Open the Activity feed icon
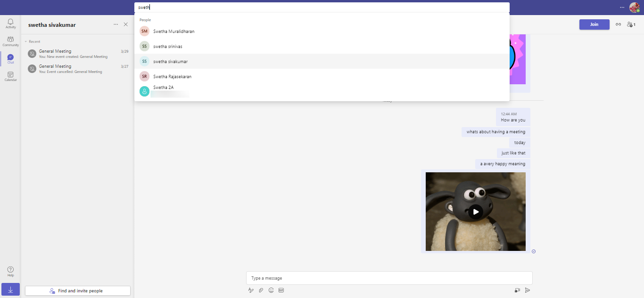This screenshot has height=298, width=644. [x=10, y=24]
